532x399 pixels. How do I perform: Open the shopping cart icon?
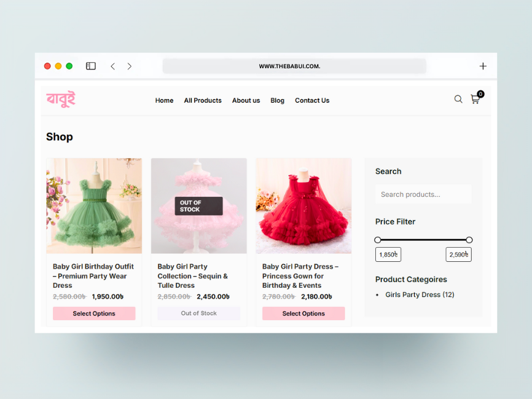tap(475, 99)
